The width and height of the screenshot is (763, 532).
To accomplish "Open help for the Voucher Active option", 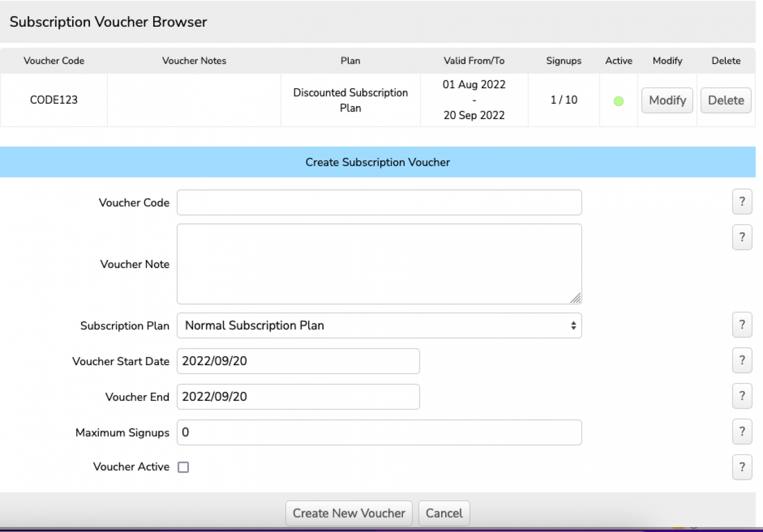I will coord(742,467).
